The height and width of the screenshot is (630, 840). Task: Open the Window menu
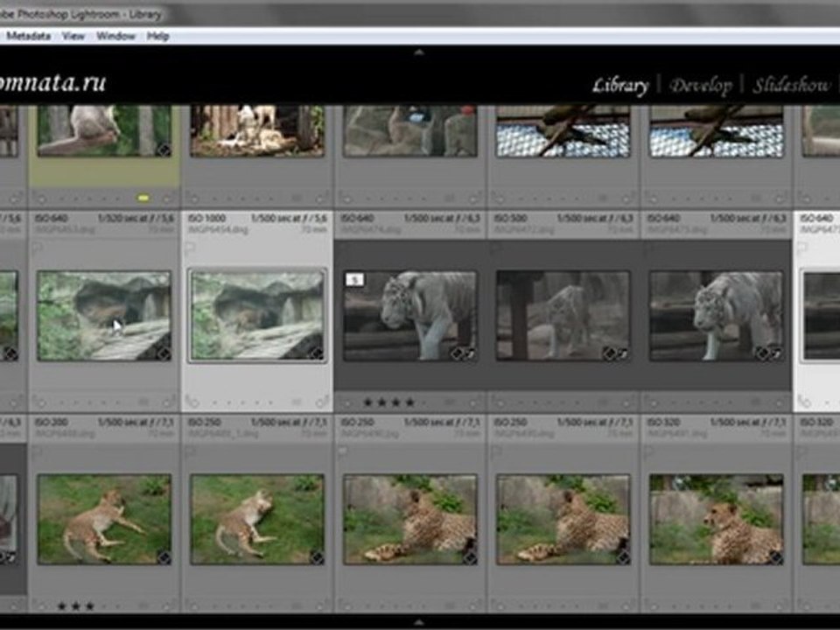(x=115, y=36)
